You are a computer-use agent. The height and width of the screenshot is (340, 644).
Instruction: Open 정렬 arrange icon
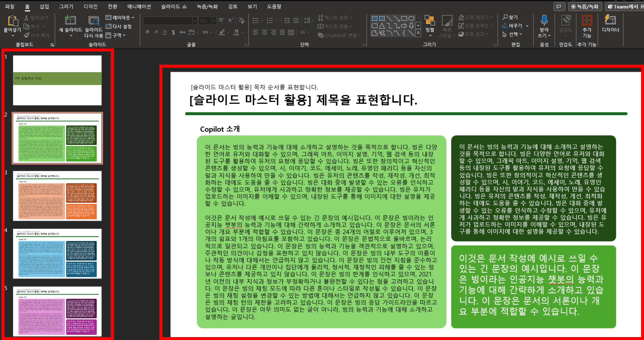pos(430,20)
